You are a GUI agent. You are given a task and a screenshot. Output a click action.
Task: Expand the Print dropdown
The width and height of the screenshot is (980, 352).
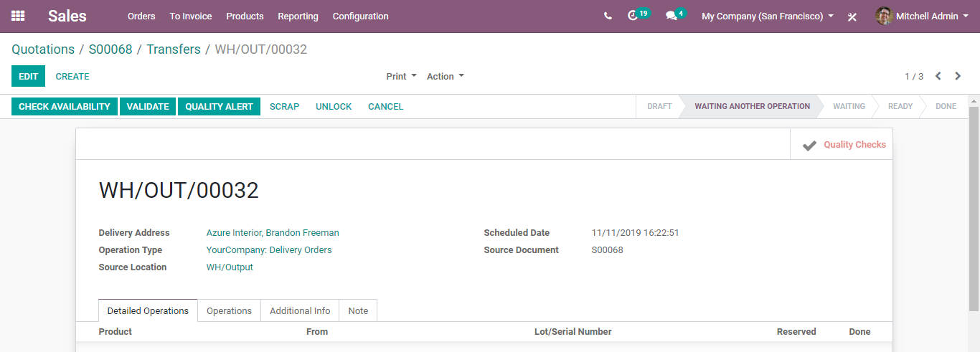tap(402, 77)
